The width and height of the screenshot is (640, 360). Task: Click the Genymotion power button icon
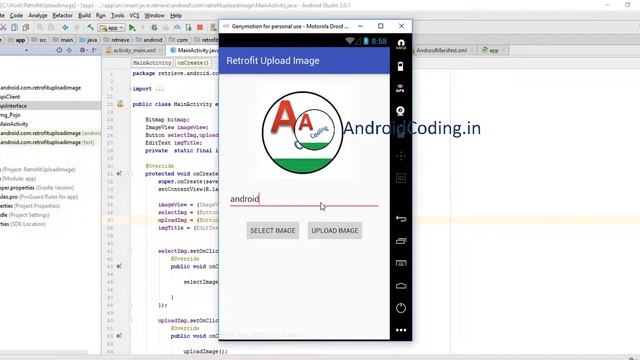pos(401,308)
